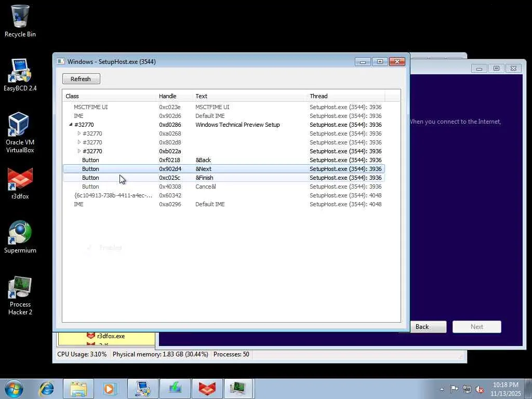Open the taskbar clock showing 10:18 PM
Image resolution: width=532 pixels, height=399 pixels.
coord(506,389)
